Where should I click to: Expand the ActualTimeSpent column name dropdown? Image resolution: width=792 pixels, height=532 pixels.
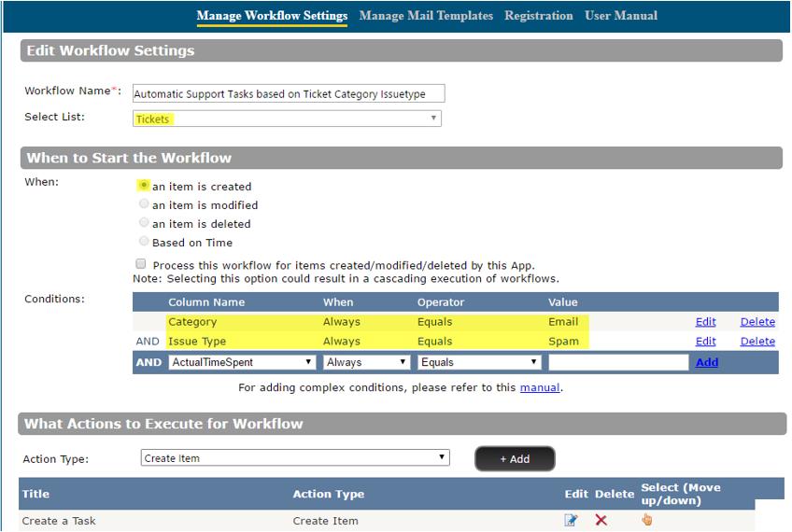point(242,362)
